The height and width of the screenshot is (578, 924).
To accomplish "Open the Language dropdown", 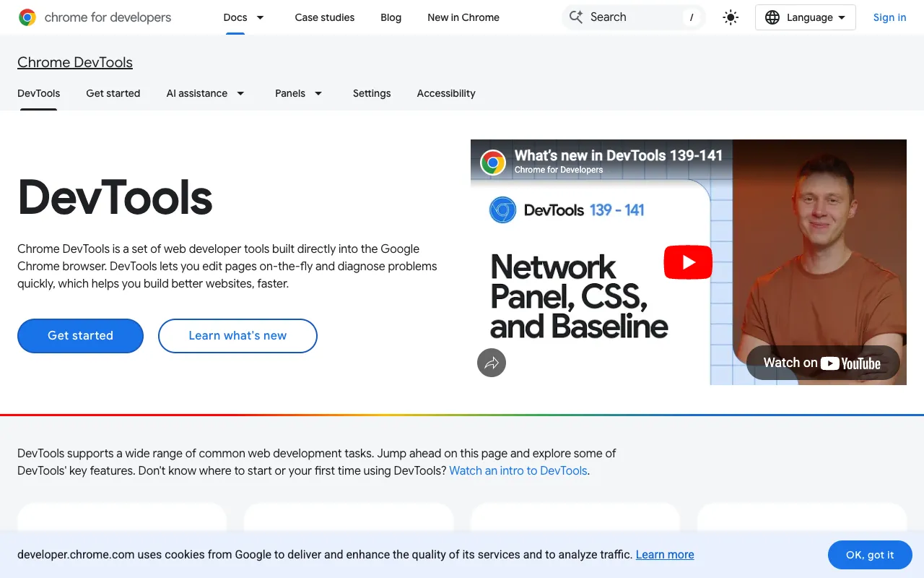I will pyautogui.click(x=805, y=17).
